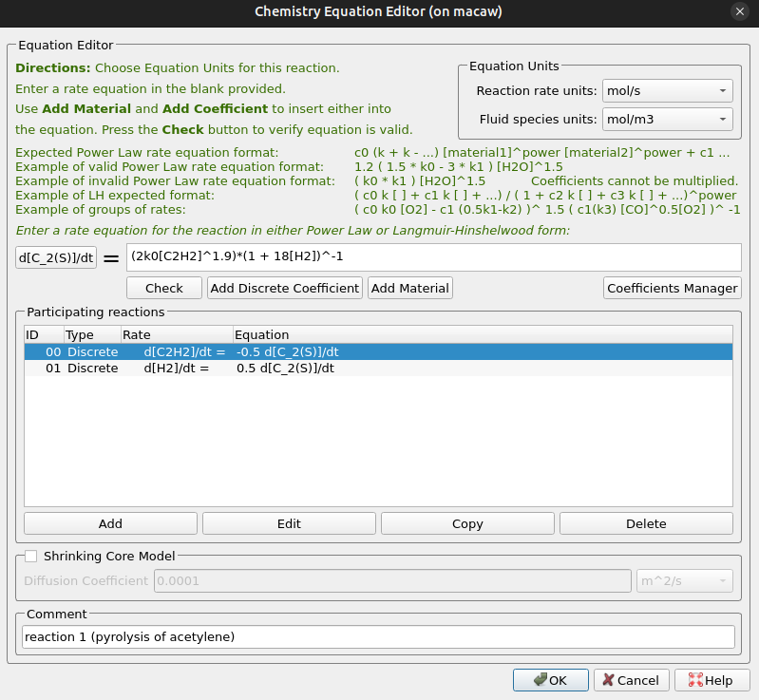
Task: Click Add Discrete Coefficient button
Action: pos(285,288)
